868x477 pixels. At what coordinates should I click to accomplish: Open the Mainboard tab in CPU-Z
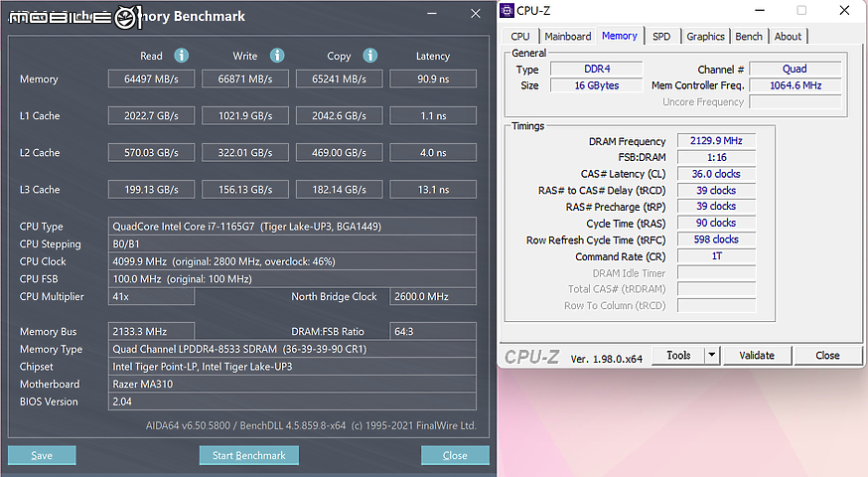(x=567, y=36)
